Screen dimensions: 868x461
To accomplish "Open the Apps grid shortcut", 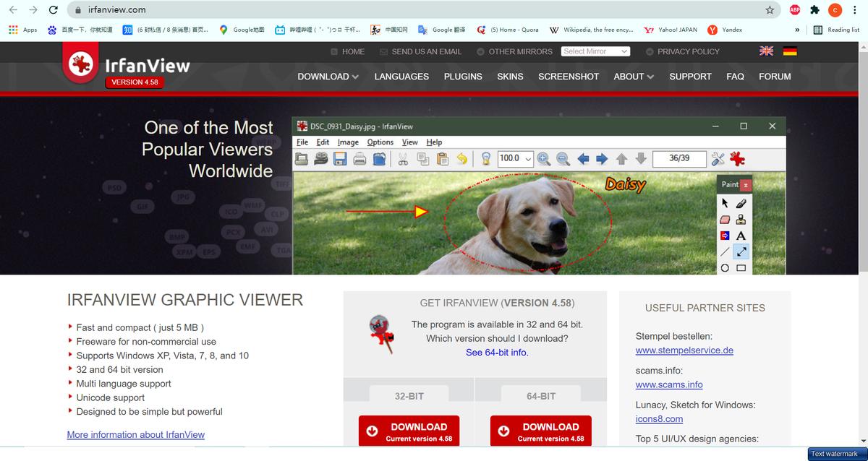I will coord(22,30).
